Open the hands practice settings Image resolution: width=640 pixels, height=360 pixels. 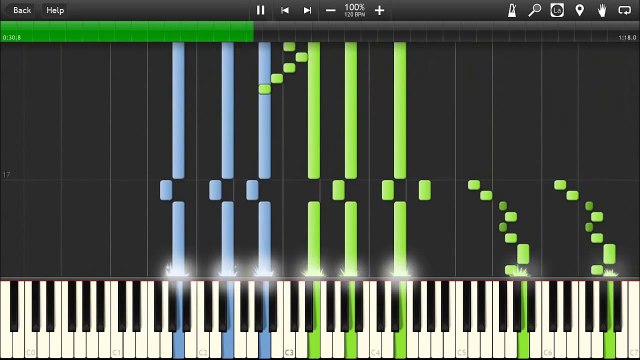coord(602,10)
